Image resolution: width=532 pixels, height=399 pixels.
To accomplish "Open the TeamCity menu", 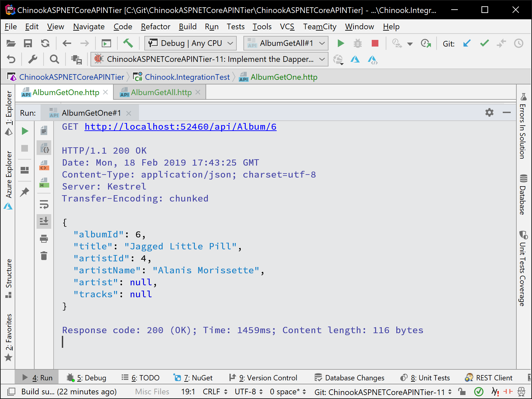I will [x=320, y=27].
